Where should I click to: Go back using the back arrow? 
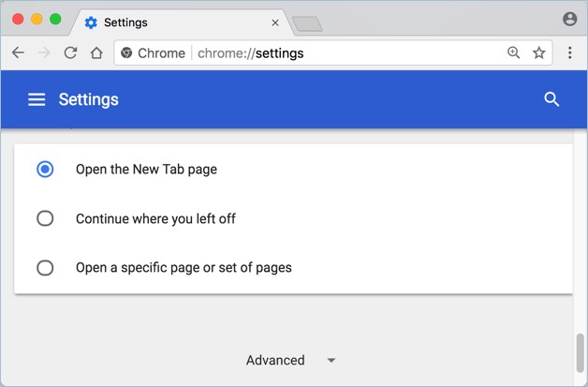coord(18,53)
